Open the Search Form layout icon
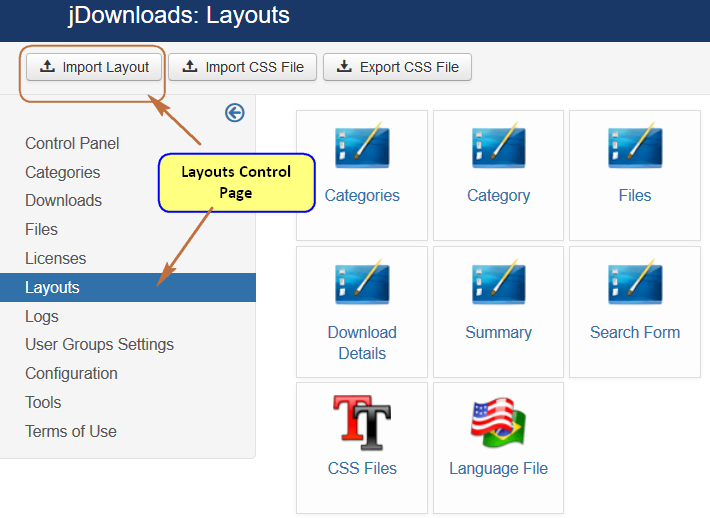This screenshot has width=710, height=518. [x=635, y=282]
